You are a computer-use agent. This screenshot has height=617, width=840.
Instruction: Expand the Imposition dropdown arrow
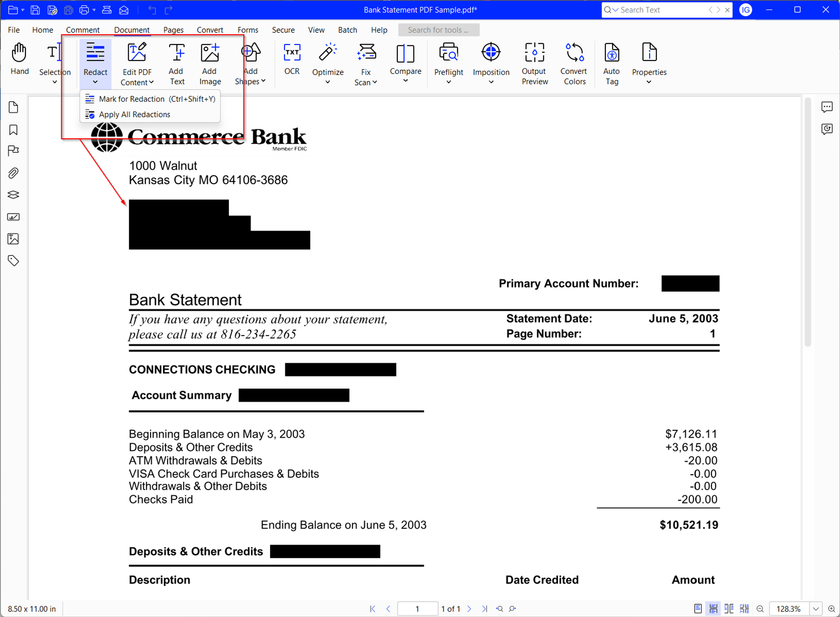click(491, 82)
